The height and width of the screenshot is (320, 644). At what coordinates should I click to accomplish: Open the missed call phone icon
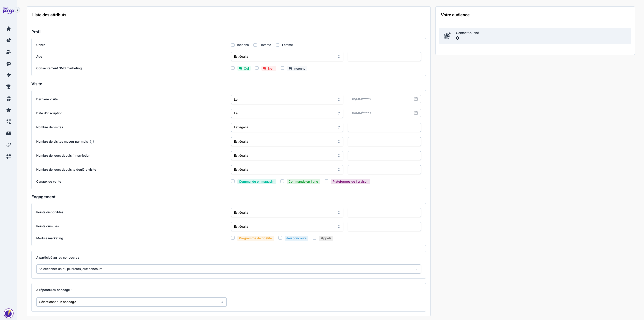9,122
